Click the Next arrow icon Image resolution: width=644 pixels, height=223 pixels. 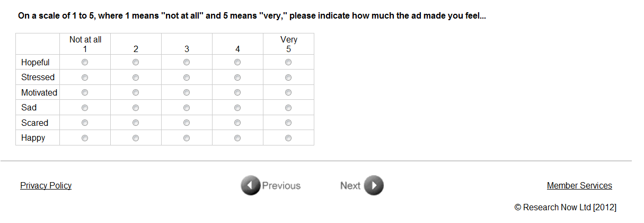[x=374, y=186]
